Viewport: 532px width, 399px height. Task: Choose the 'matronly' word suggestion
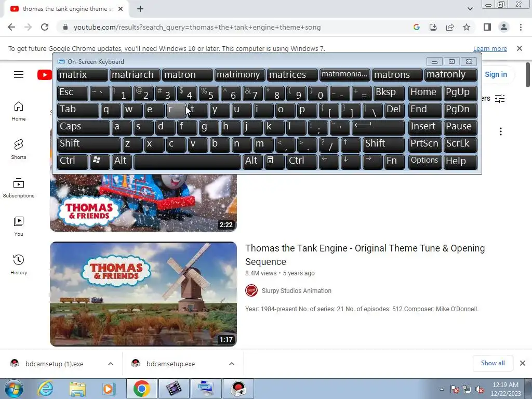pyautogui.click(x=451, y=75)
